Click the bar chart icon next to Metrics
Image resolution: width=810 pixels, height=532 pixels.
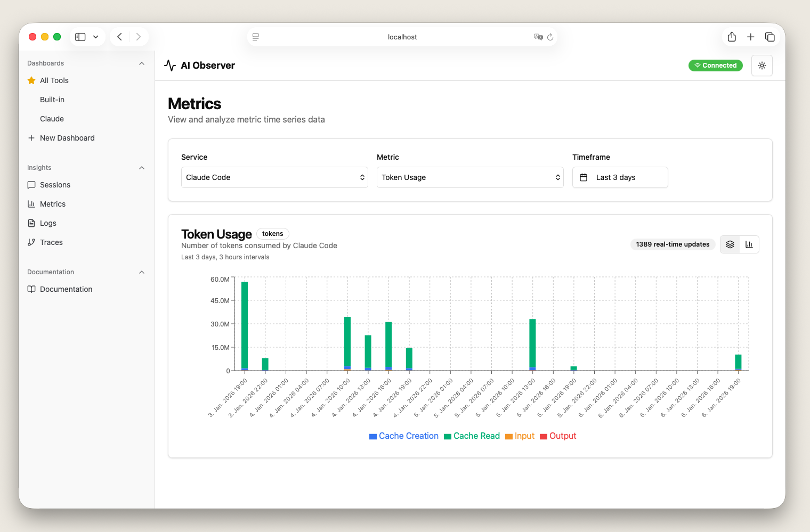point(32,204)
